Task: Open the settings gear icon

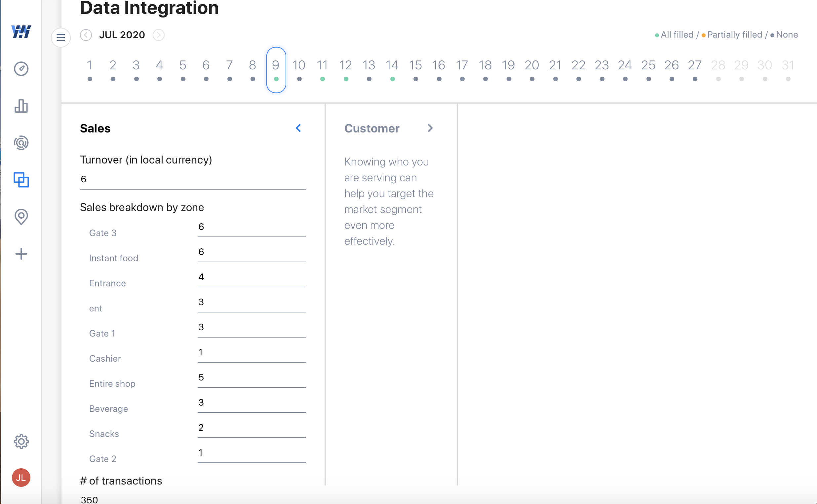Action: 21,441
